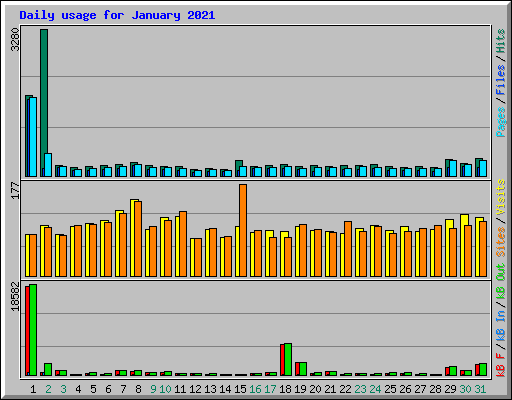The height and width of the screenshot is (400, 512).
Task: Click the day 7 axis label
Action: [x=123, y=389]
